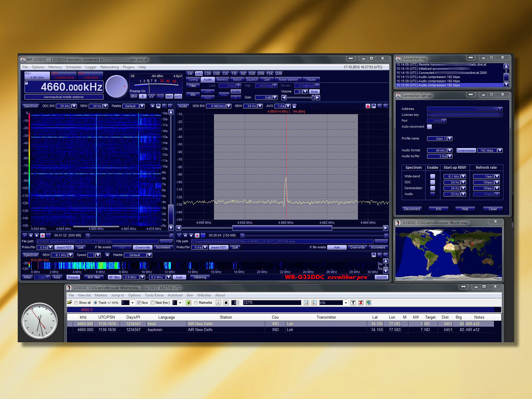
Task: Click the red record button for DDC recording
Action: pyautogui.click(x=43, y=236)
